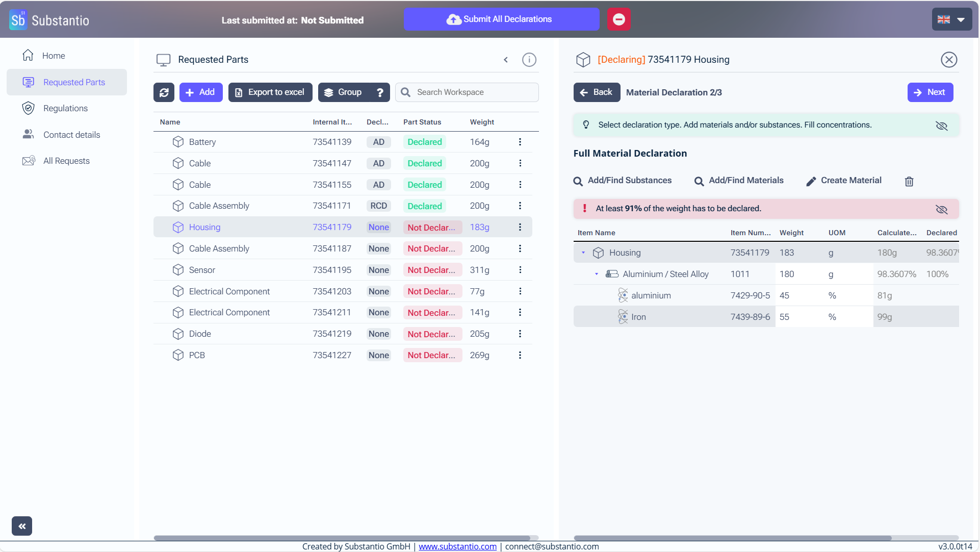Open the www.substantio.com footer link
Screen dimensions: 980x552
pos(457,546)
